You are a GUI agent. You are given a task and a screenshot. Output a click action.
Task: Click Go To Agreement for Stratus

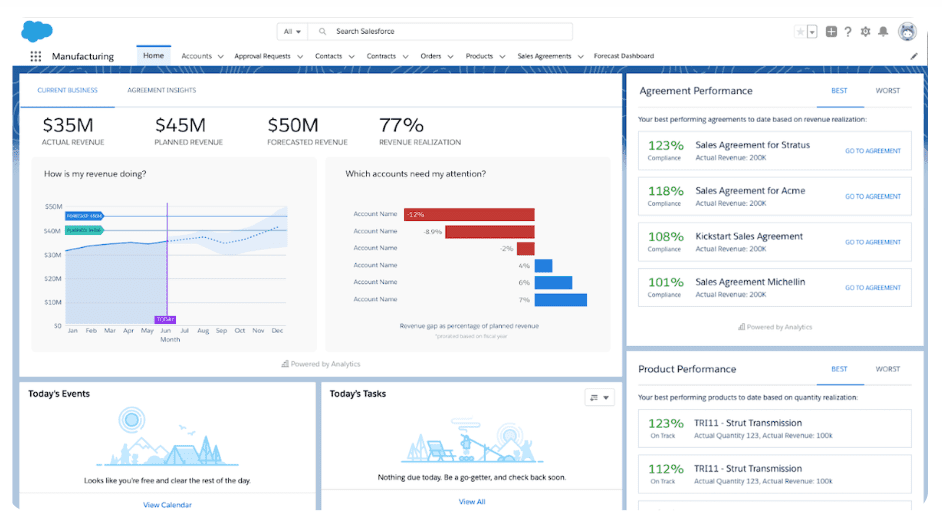click(872, 151)
